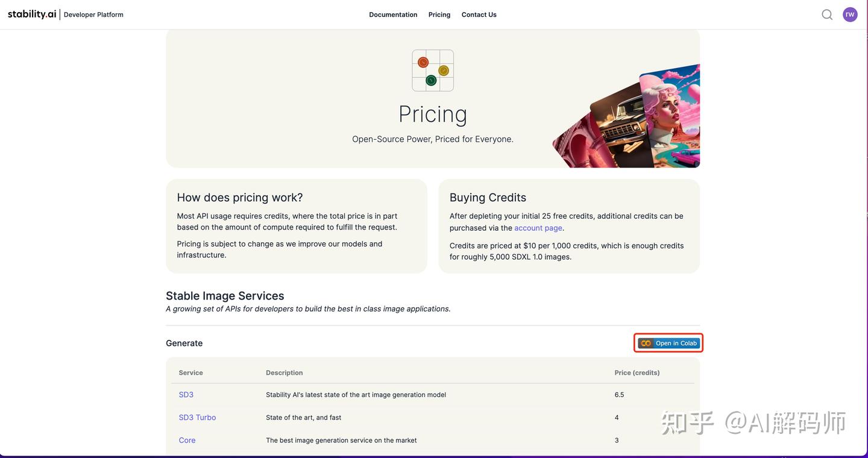Screen dimensions: 868x458
Task: Click the Buying Credits card title
Action: click(x=488, y=198)
